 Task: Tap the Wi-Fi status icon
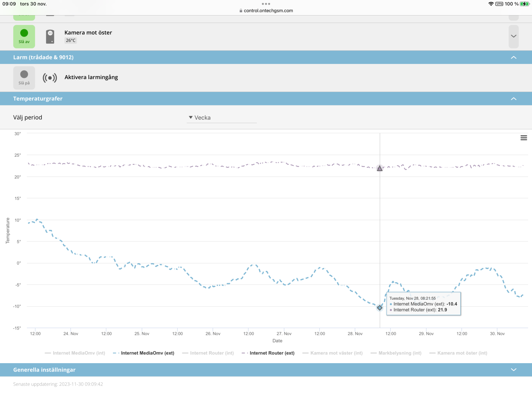(x=491, y=4)
